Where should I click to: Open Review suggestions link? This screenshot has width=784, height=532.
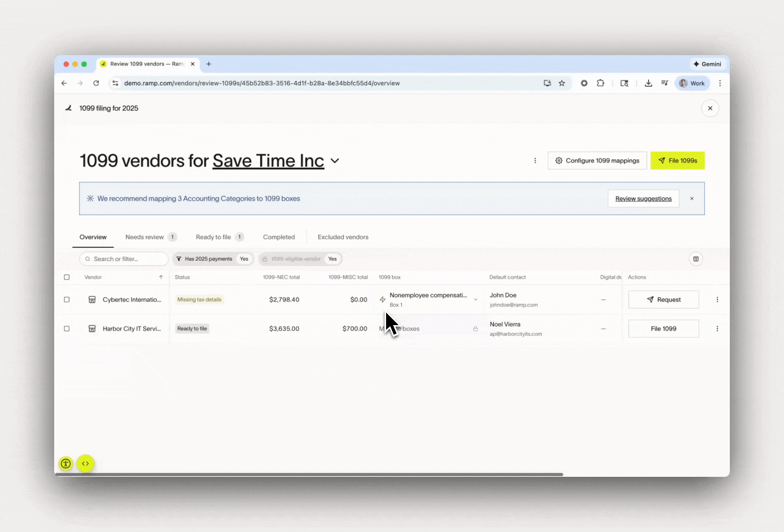coord(643,199)
